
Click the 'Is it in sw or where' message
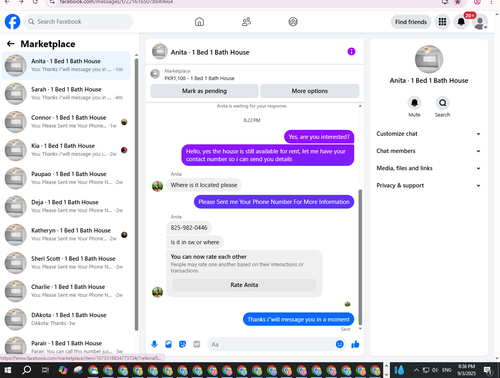[195, 242]
